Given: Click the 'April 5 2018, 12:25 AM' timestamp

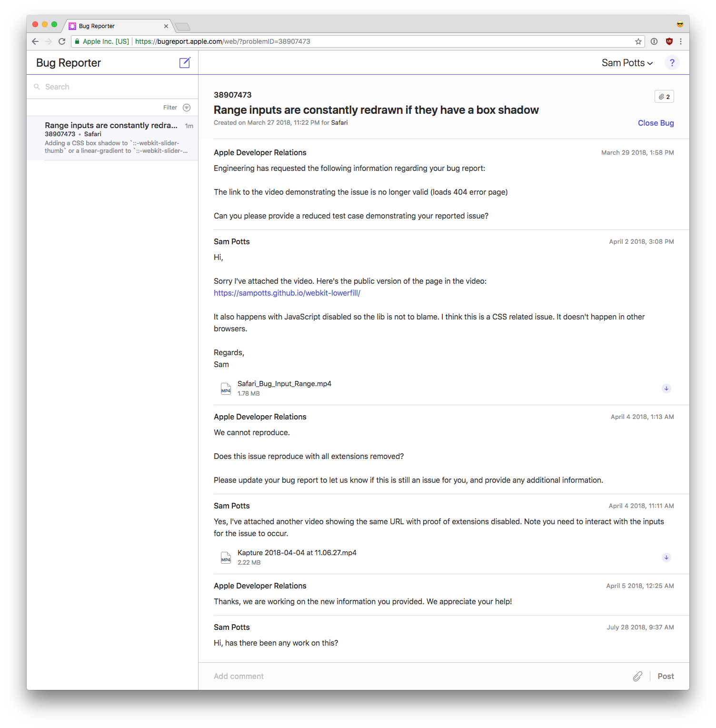Looking at the screenshot, I should coord(640,586).
